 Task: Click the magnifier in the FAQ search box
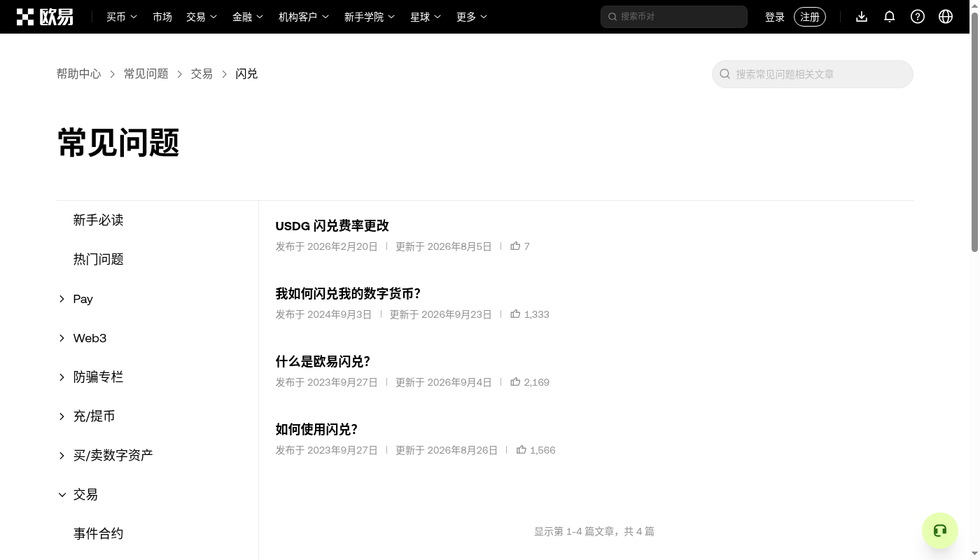(725, 74)
